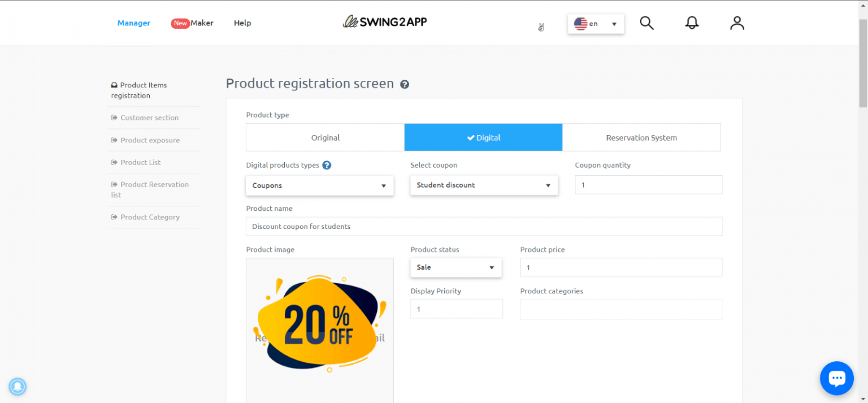The height and width of the screenshot is (403, 868).
Task: Open the Product status Sale dropdown
Action: coord(455,267)
